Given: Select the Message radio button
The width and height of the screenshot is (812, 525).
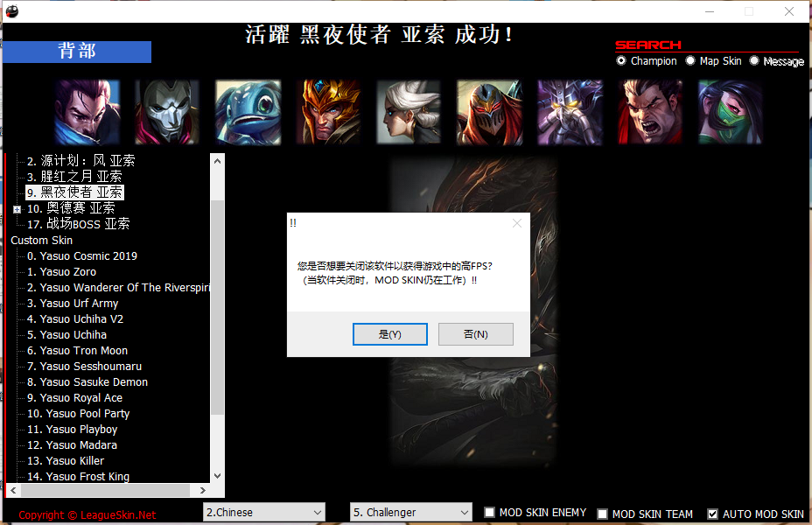Looking at the screenshot, I should point(754,60).
